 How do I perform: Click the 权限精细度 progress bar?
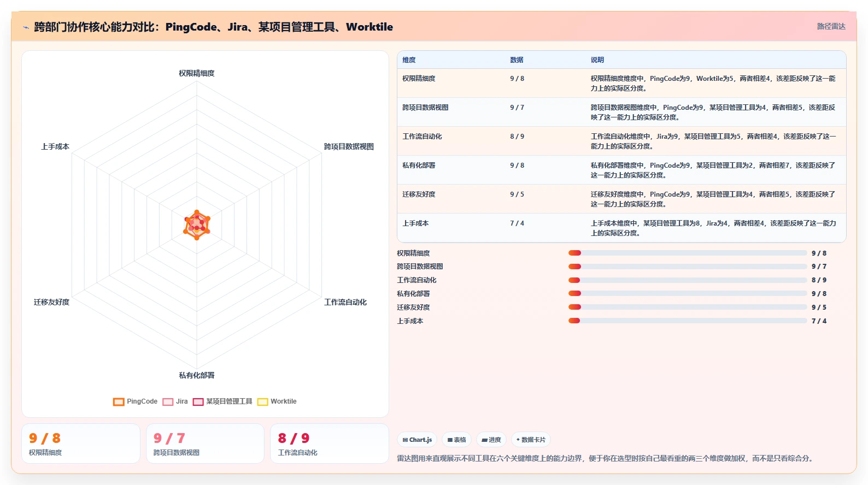click(688, 253)
